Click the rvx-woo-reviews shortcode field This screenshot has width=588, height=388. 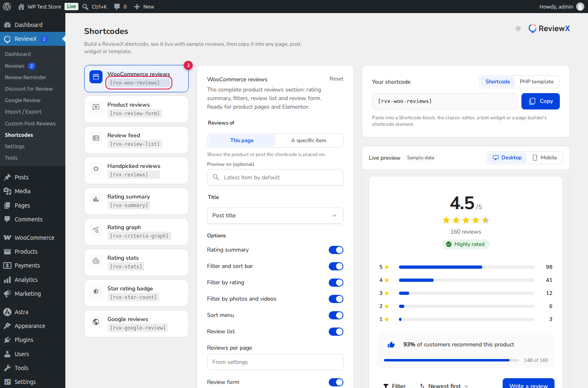[x=445, y=101]
